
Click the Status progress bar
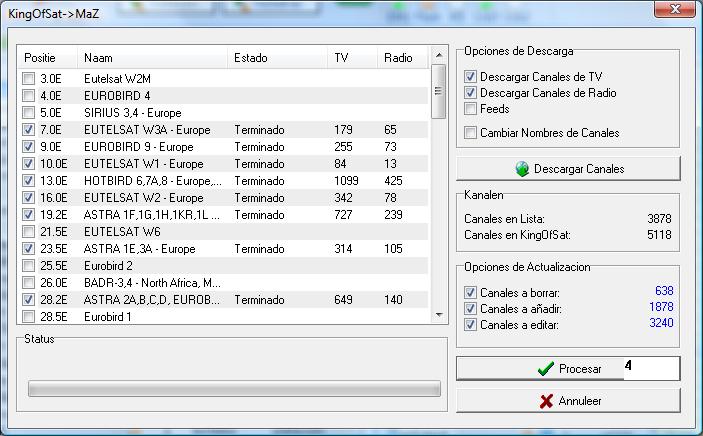click(234, 389)
